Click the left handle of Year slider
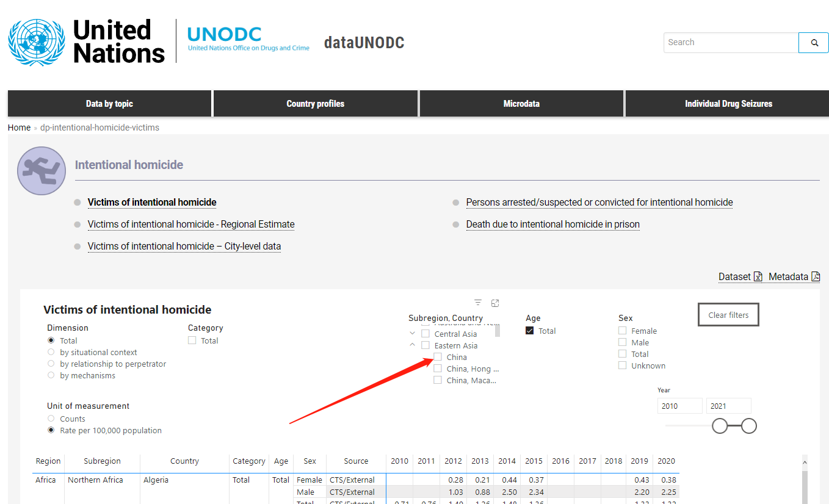Image resolution: width=829 pixels, height=504 pixels. point(720,426)
